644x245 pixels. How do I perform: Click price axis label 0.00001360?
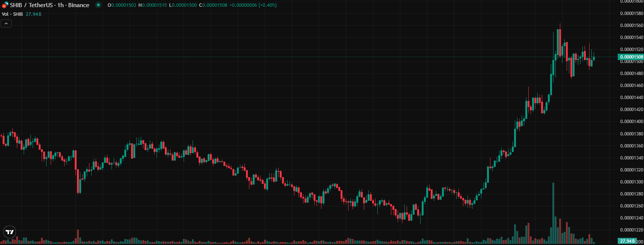(x=632, y=146)
